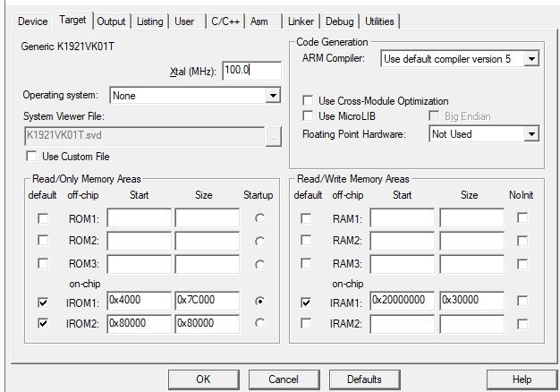Switch to the Device tab
The image size is (560, 392).
[33, 21]
